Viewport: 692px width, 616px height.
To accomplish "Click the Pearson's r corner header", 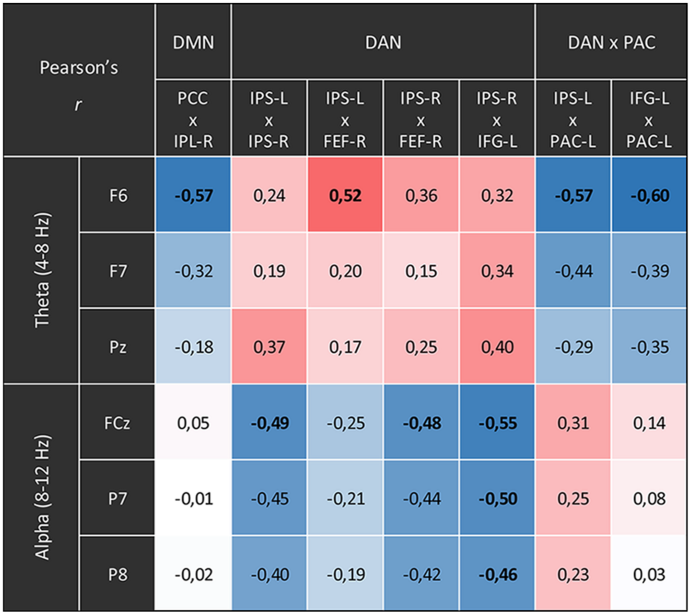I will pyautogui.click(x=79, y=81).
